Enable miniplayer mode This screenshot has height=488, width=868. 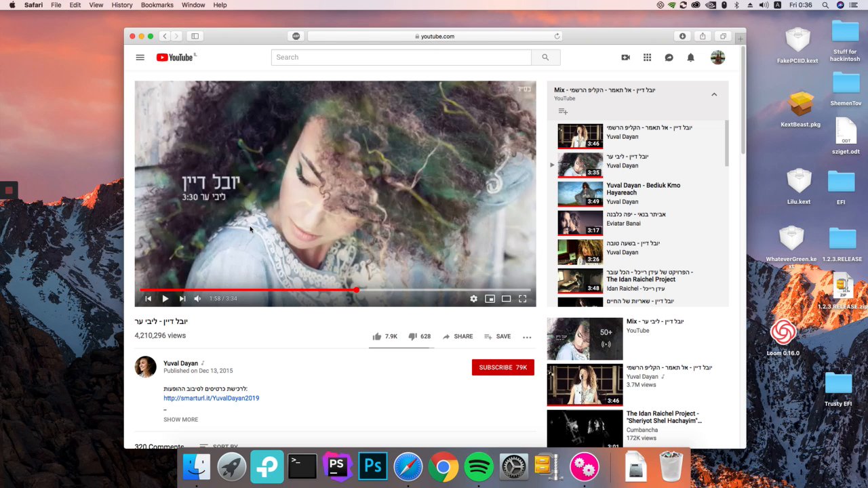pos(490,298)
